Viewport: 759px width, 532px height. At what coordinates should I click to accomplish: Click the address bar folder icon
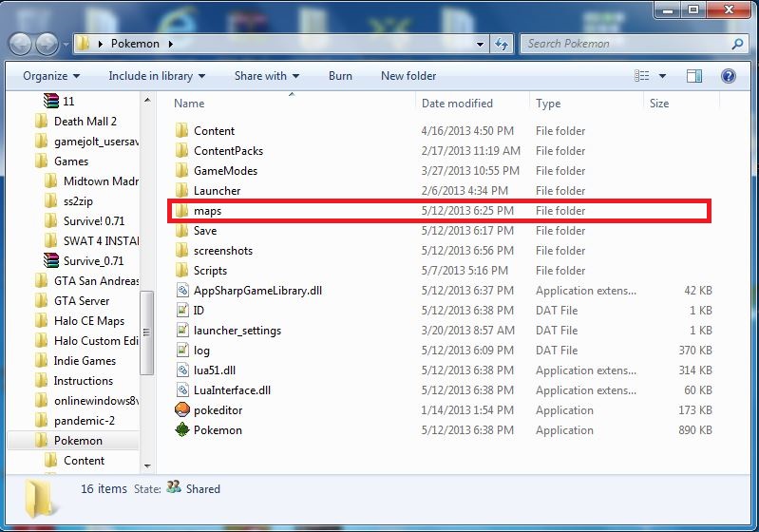tap(84, 44)
